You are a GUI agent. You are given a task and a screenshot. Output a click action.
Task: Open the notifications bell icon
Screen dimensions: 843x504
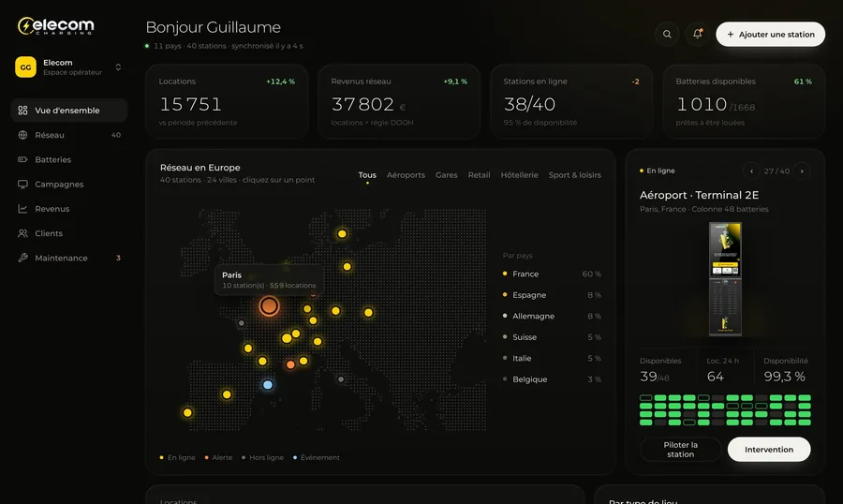pyautogui.click(x=697, y=34)
